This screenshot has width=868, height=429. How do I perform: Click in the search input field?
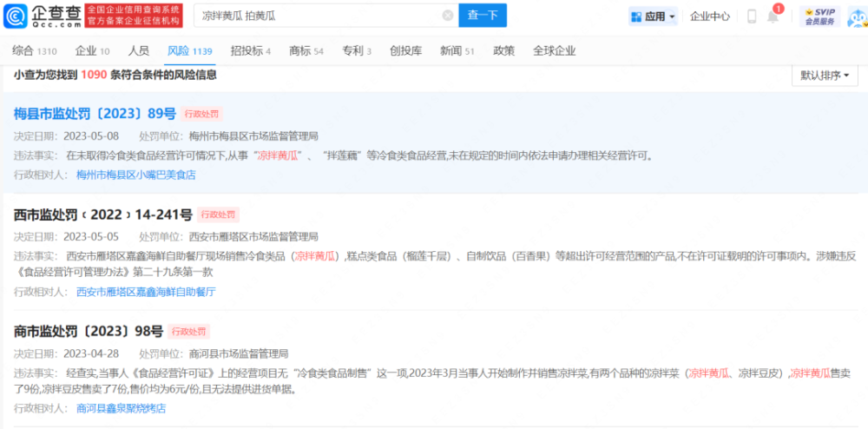tap(317, 16)
